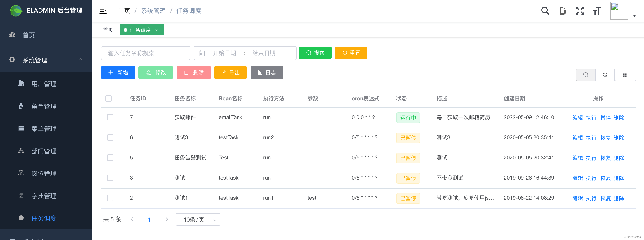The height and width of the screenshot is (240, 644).
Task: Select the 部门管理 menu item
Action: pyautogui.click(x=46, y=151)
